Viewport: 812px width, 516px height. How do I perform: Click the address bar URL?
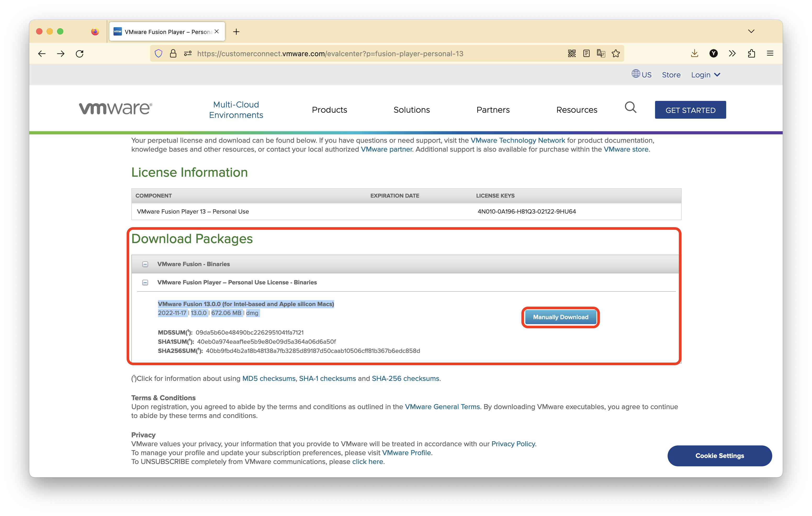[330, 54]
